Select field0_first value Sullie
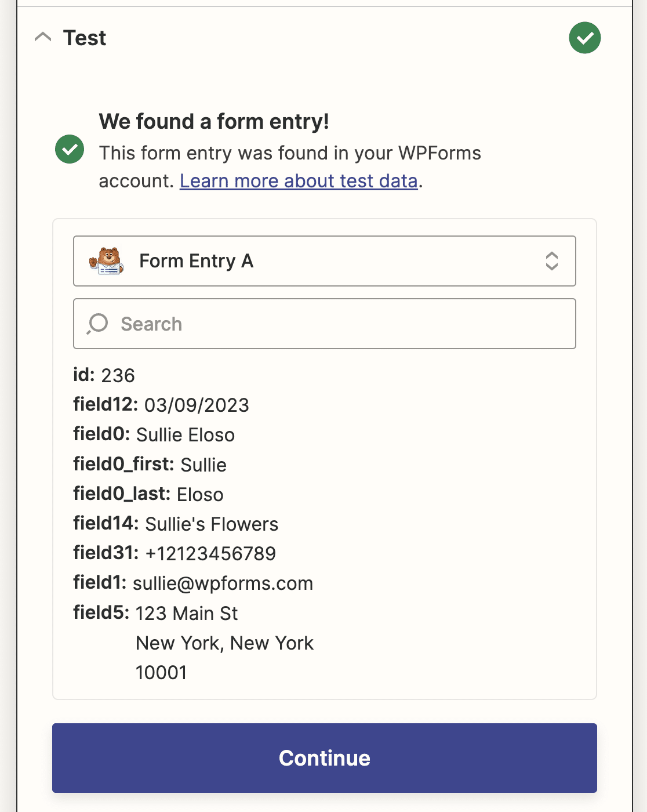Image resolution: width=647 pixels, height=812 pixels. 203,465
